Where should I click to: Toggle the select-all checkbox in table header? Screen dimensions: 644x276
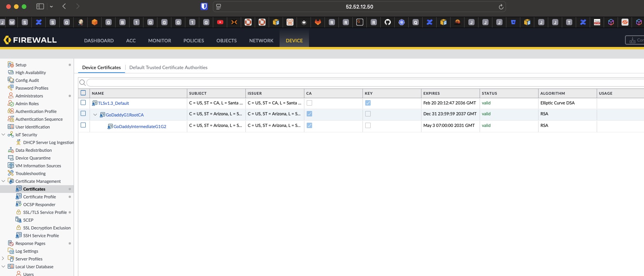point(83,93)
